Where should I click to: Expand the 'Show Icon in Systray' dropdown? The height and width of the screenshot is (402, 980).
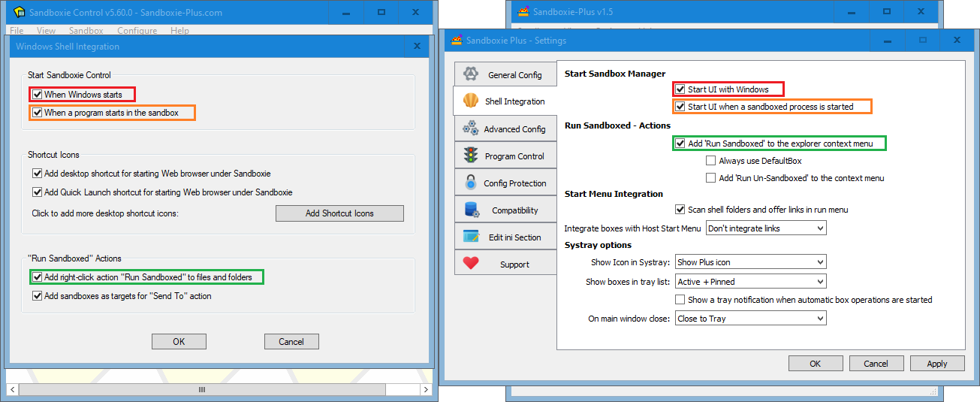click(750, 262)
